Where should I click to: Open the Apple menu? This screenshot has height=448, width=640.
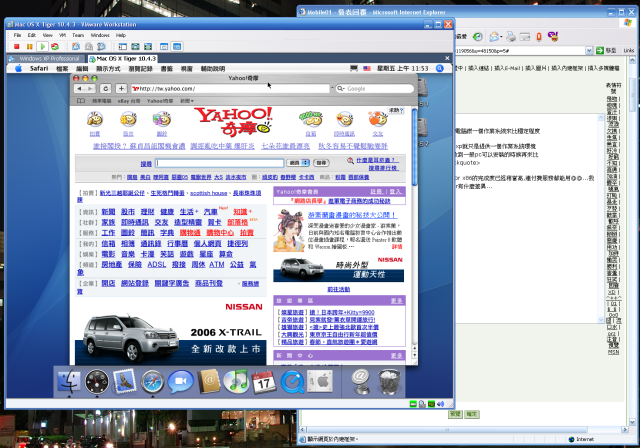18,69
